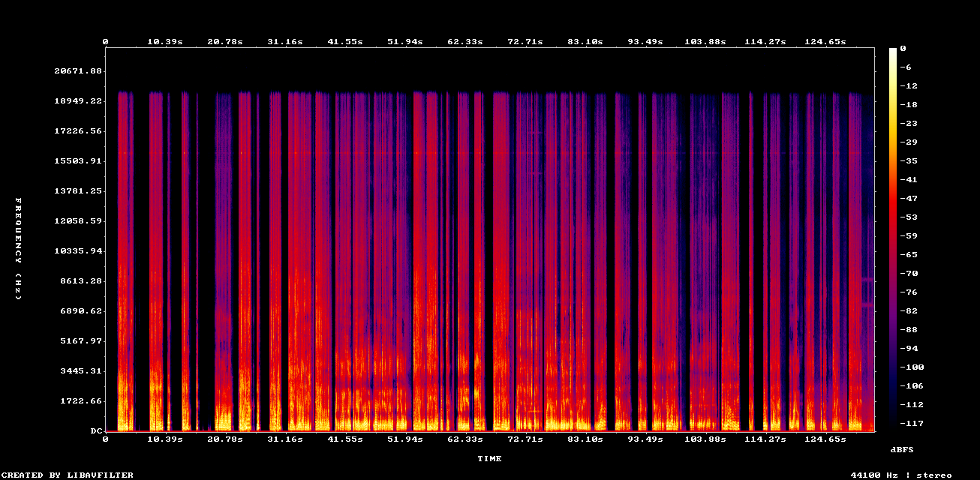Image resolution: width=980 pixels, height=480 pixels.
Task: Click the TIME axis label
Action: (x=490, y=459)
